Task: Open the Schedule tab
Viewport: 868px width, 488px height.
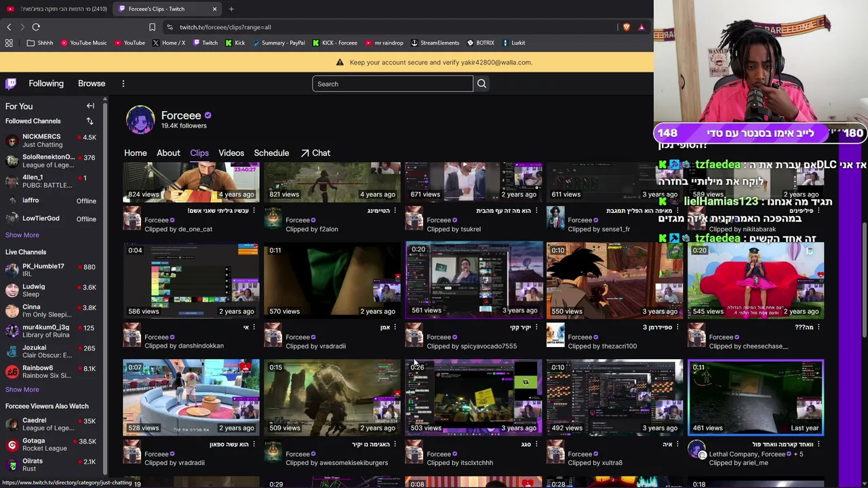Action: [271, 153]
